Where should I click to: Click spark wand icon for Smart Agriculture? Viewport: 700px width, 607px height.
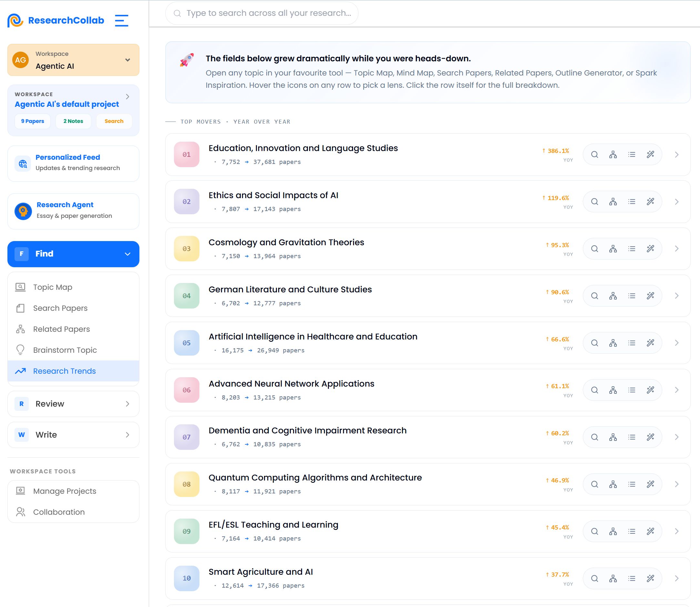click(x=650, y=578)
